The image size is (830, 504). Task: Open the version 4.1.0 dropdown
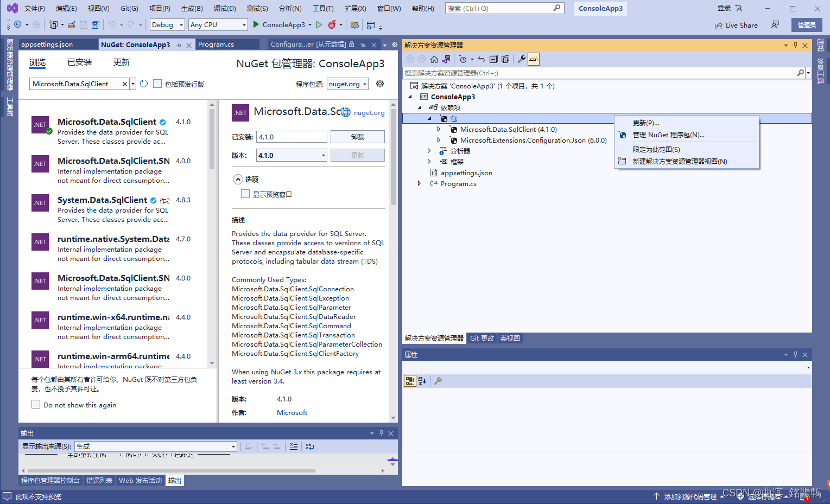pyautogui.click(x=292, y=155)
